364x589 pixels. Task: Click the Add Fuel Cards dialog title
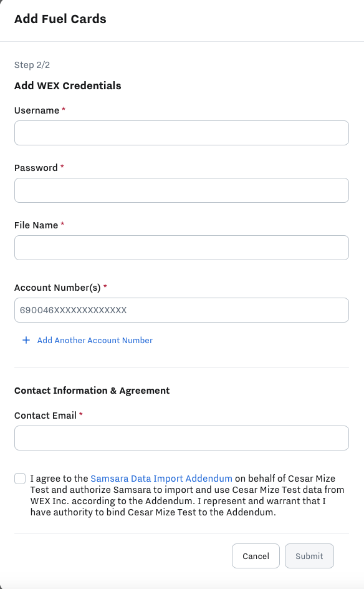[60, 19]
